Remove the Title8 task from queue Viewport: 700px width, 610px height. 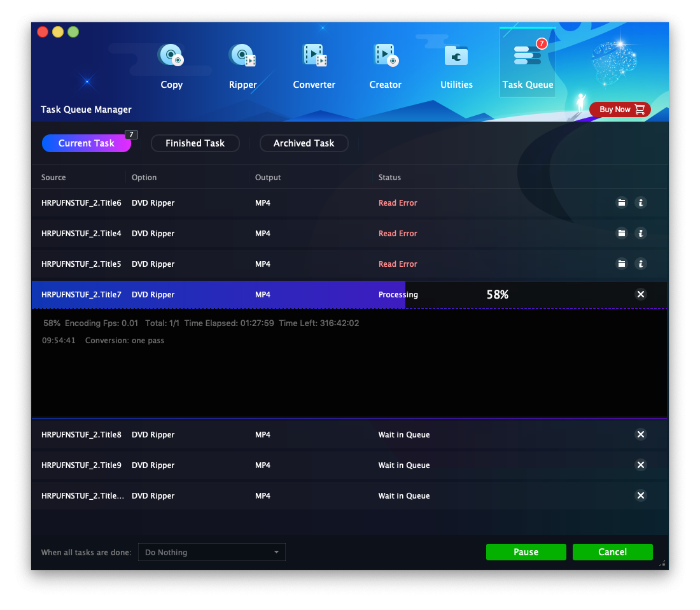click(x=641, y=434)
